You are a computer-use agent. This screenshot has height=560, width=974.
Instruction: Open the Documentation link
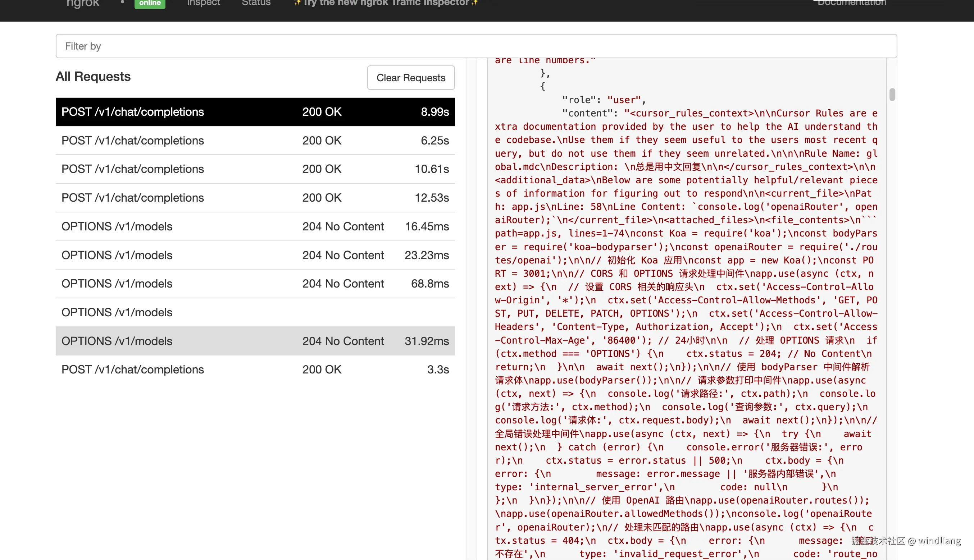pos(851,3)
